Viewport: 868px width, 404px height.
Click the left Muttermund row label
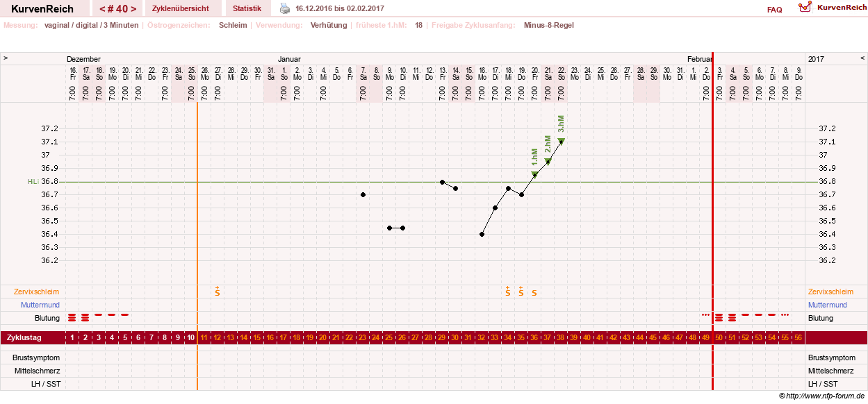pyautogui.click(x=40, y=305)
